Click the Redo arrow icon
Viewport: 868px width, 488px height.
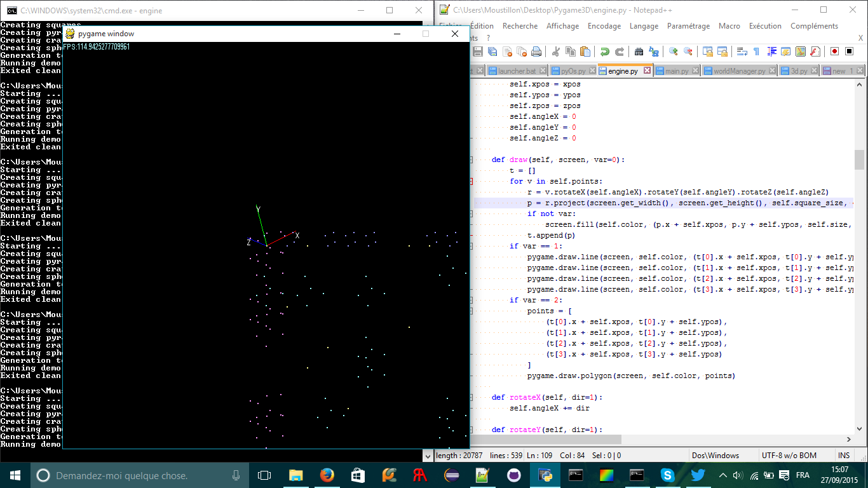(x=619, y=51)
